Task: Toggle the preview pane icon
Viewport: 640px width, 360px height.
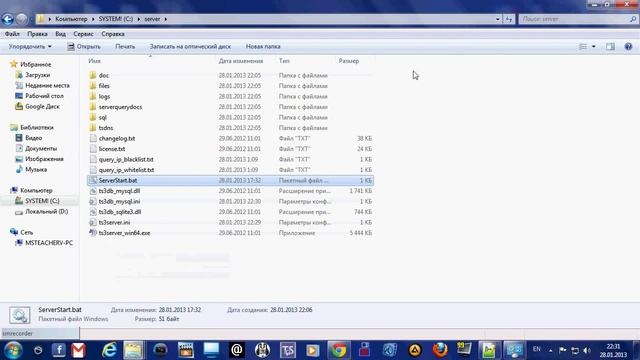Action: click(x=610, y=47)
